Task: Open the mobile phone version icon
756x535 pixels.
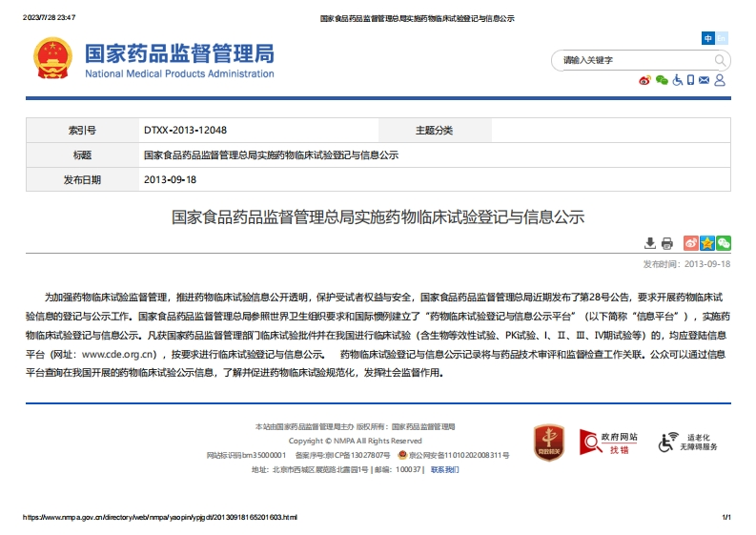Action: (x=690, y=81)
